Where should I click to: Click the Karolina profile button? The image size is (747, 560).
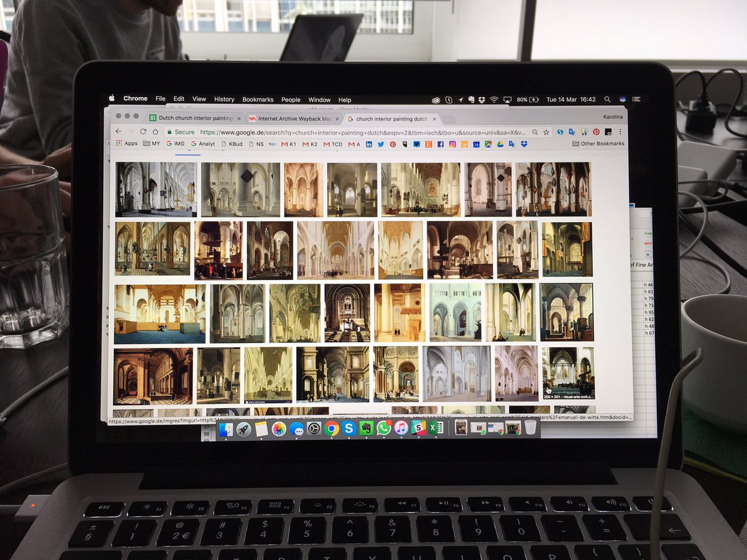(613, 116)
